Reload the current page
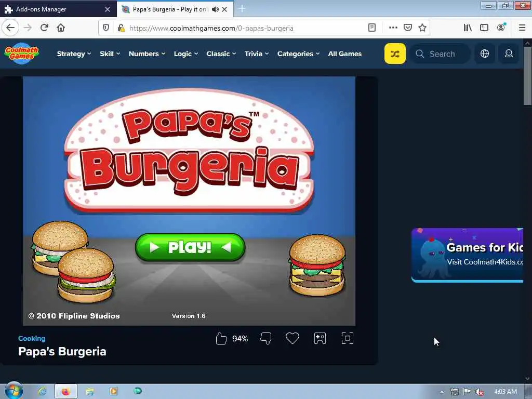 click(x=45, y=28)
